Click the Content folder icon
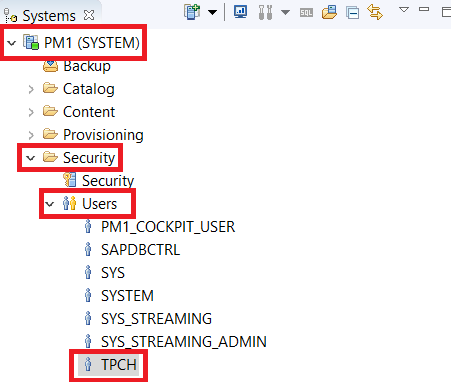 click(x=50, y=111)
